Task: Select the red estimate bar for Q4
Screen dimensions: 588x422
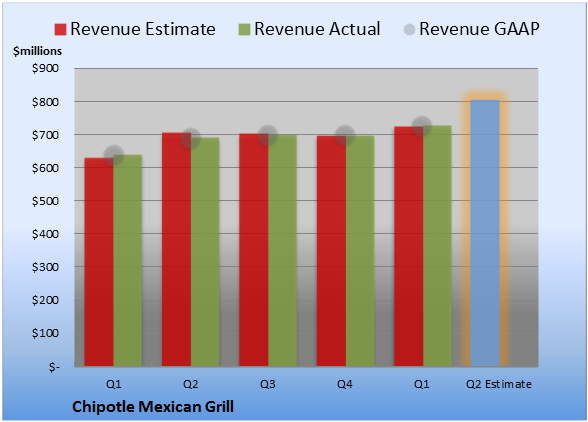Action: [331, 251]
